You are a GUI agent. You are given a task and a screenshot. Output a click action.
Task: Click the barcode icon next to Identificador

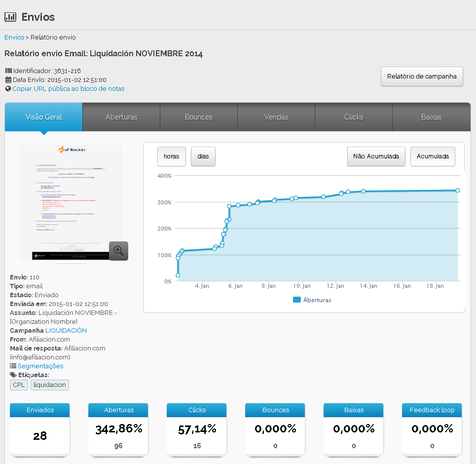pos(8,71)
